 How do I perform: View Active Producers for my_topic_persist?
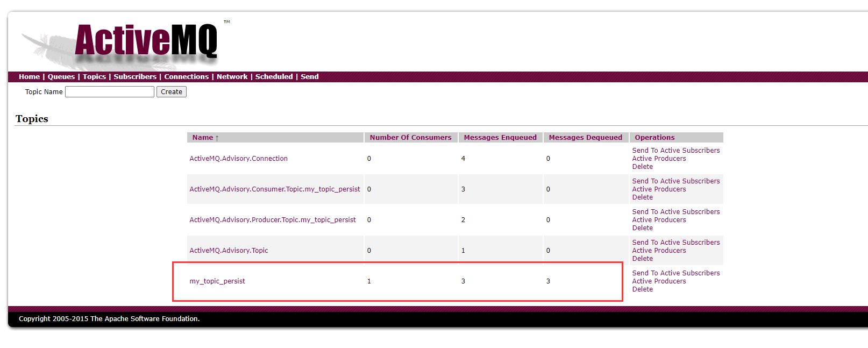[x=659, y=281]
